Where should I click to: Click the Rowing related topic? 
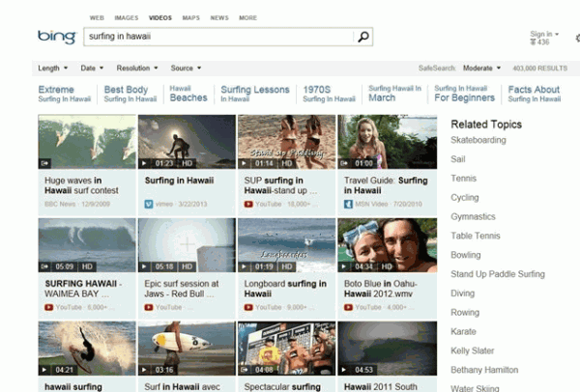(x=465, y=313)
